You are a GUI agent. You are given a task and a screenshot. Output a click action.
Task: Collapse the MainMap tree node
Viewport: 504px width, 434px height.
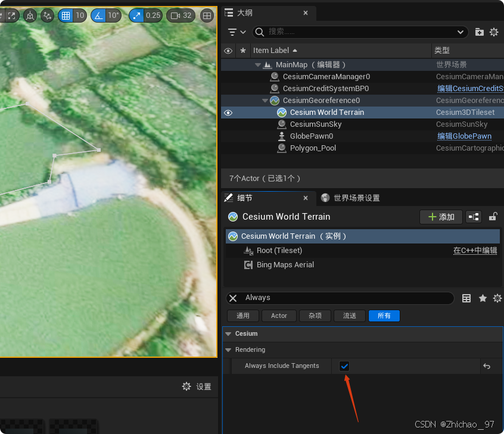[257, 65]
